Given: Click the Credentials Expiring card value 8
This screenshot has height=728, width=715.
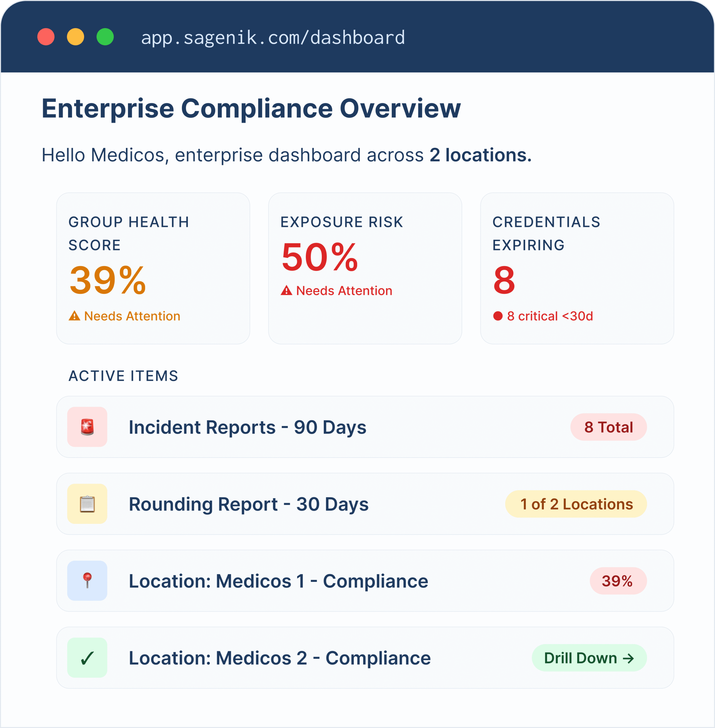Looking at the screenshot, I should [504, 280].
